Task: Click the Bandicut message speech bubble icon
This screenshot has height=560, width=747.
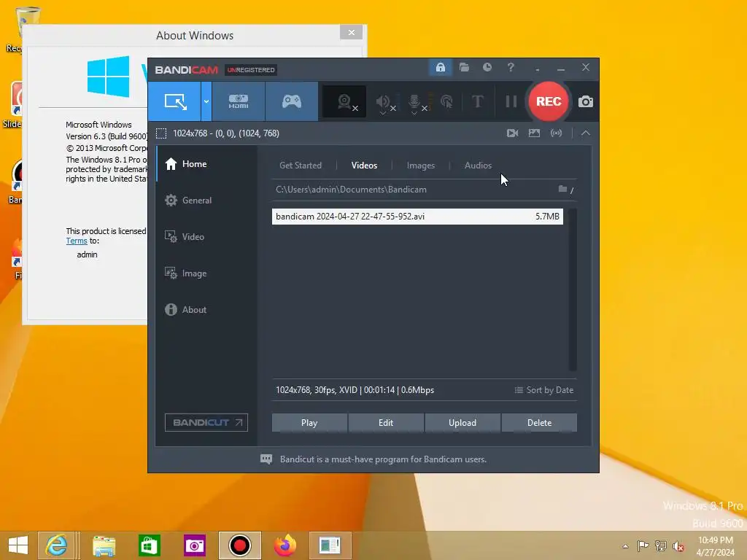Action: pyautogui.click(x=266, y=459)
